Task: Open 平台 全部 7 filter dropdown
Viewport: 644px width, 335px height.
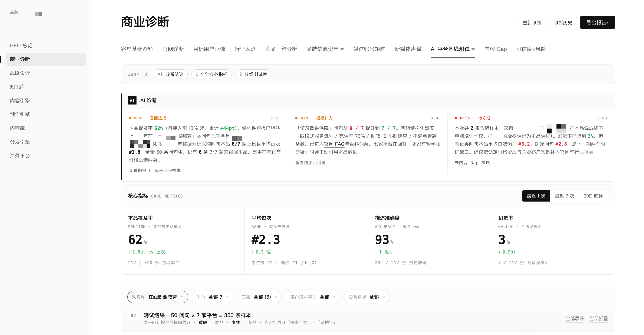Action: (x=212, y=297)
